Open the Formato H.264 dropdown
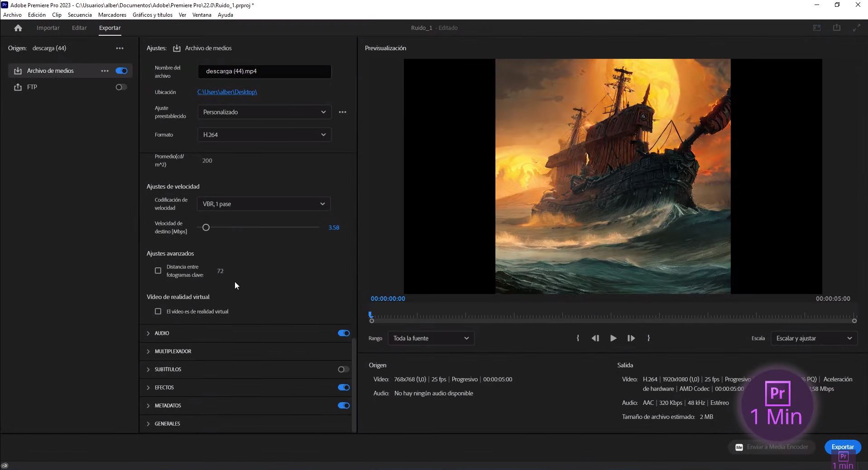 pyautogui.click(x=264, y=134)
